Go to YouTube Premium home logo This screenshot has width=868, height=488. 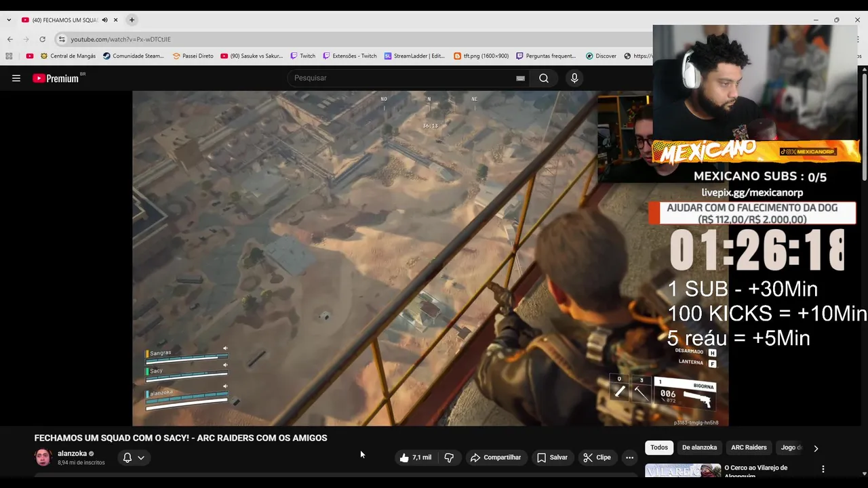(56, 78)
